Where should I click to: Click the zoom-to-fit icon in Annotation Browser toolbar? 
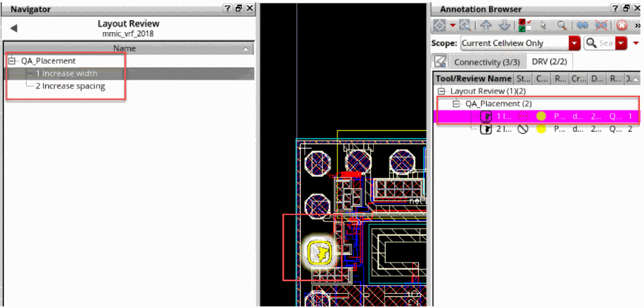[439, 25]
